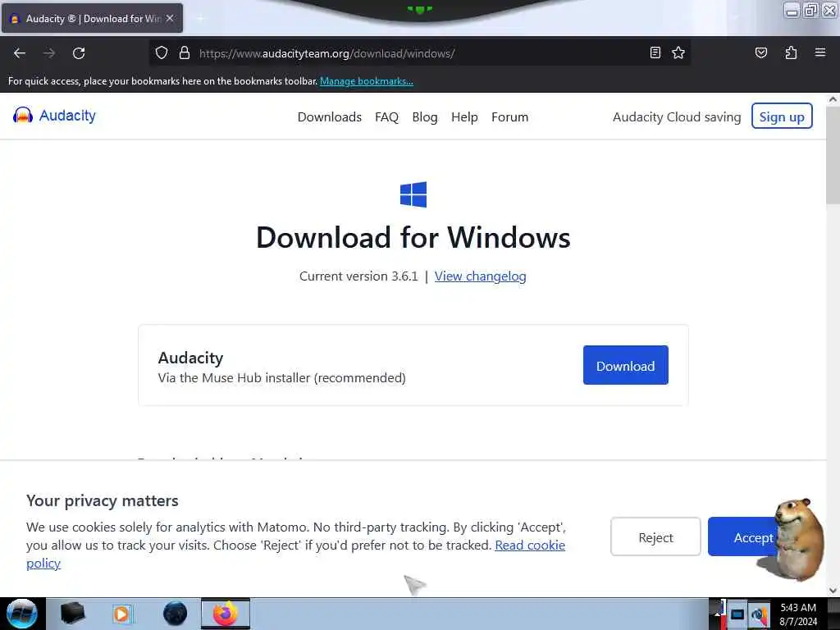
Task: Reject cookies in the privacy banner
Action: click(655, 536)
